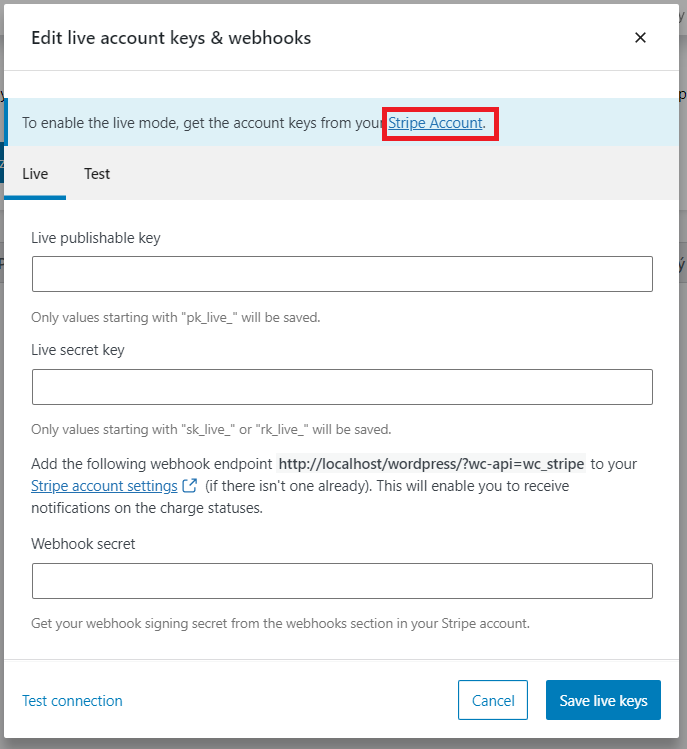
Task: Click the "sk_live_" or "rk_live_" hint text
Action: (211, 429)
